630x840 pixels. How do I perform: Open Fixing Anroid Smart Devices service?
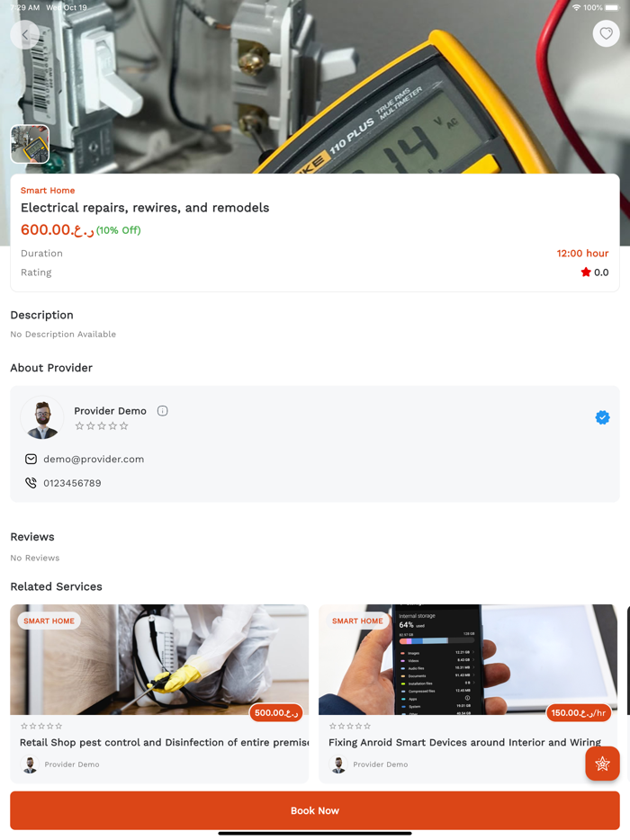468,693
